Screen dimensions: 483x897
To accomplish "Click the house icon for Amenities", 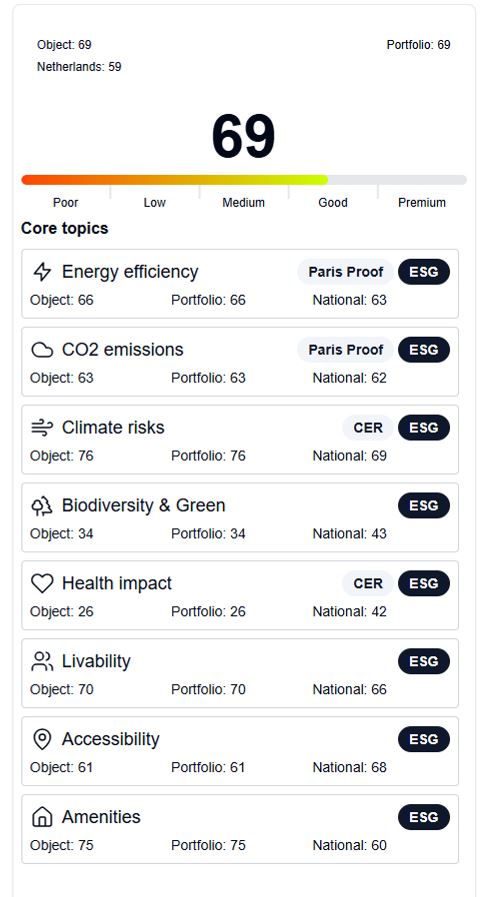I will tap(42, 817).
